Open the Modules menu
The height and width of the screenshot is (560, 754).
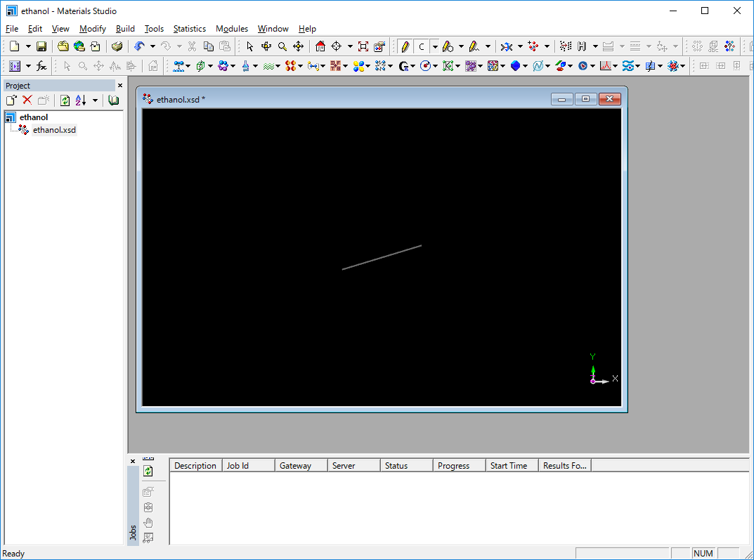[232, 29]
